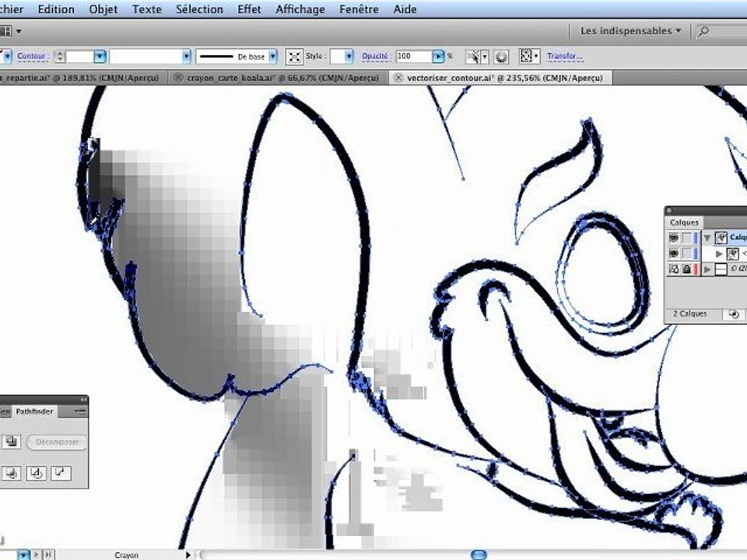Open the arrange documents dropdown arrow
Screen dimensions: 747x560
coord(19,31)
